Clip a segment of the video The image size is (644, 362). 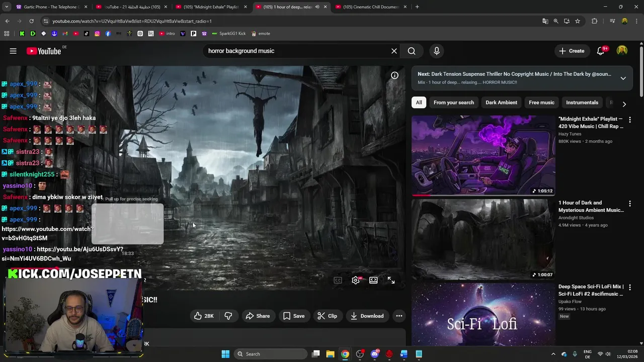[x=327, y=316]
